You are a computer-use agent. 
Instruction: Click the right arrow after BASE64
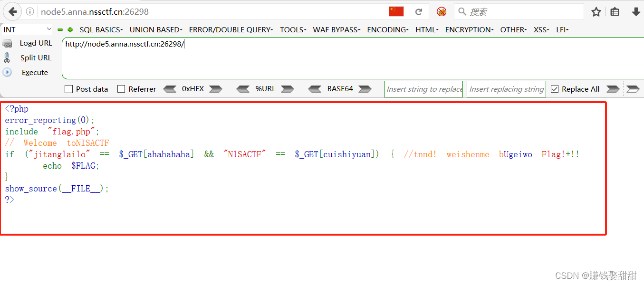[x=365, y=89]
